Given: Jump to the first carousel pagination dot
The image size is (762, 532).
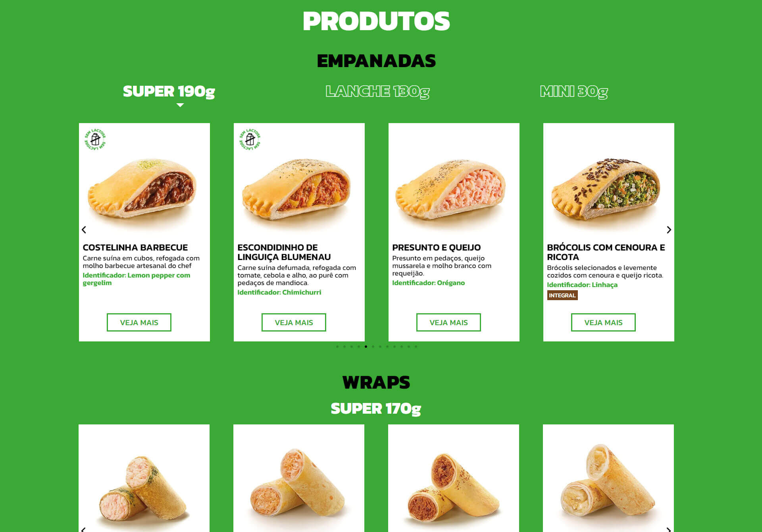Looking at the screenshot, I should [337, 347].
